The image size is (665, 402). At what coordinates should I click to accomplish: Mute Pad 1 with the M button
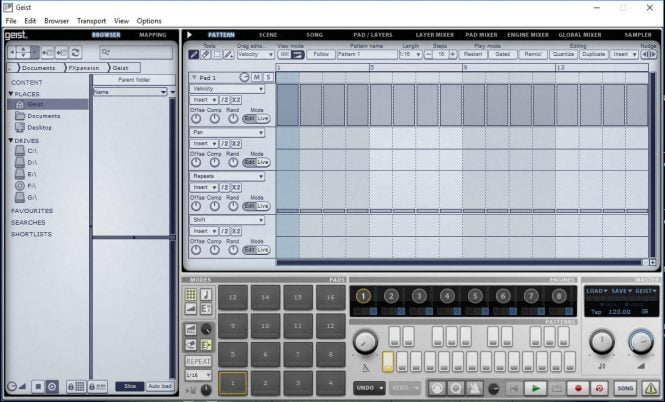pyautogui.click(x=257, y=77)
